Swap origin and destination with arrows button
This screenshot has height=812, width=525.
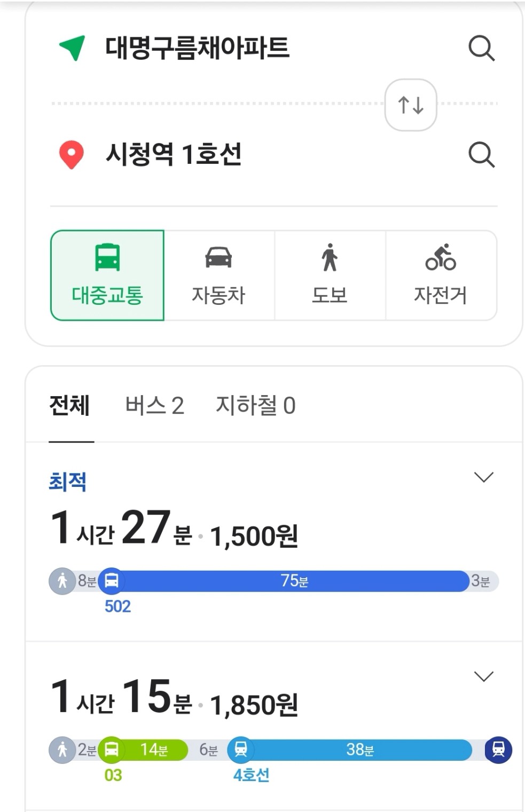[x=411, y=105]
